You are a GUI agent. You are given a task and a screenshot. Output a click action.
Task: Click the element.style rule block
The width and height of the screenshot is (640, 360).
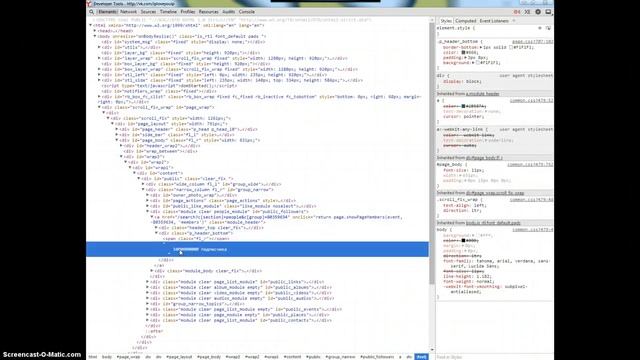coord(494,31)
